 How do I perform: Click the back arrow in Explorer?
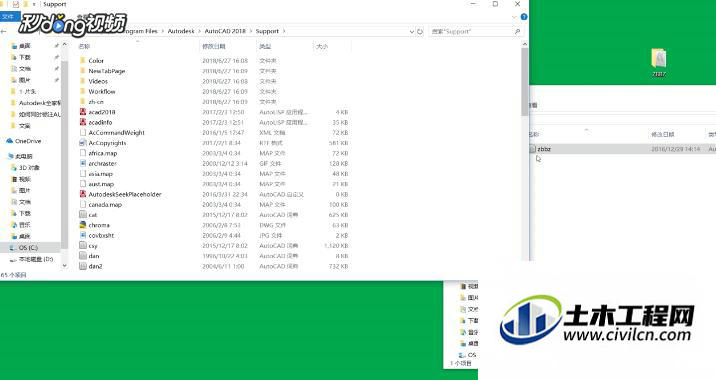tap(4, 32)
